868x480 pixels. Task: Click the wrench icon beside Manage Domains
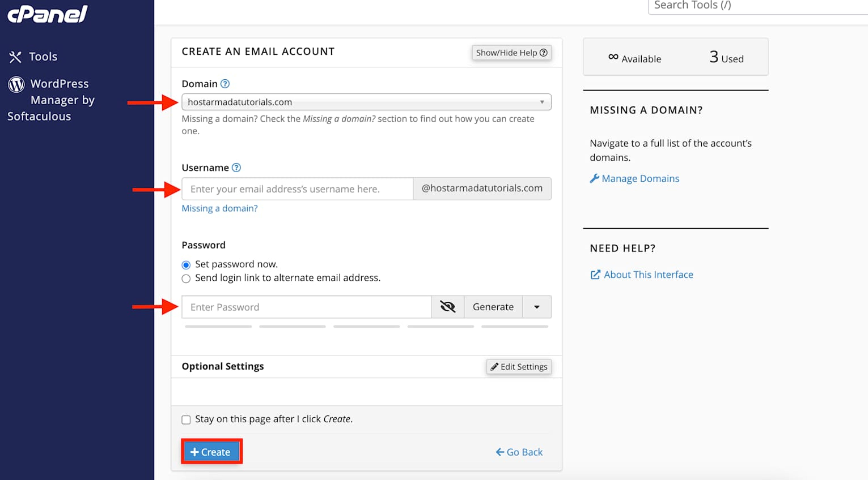pyautogui.click(x=594, y=178)
